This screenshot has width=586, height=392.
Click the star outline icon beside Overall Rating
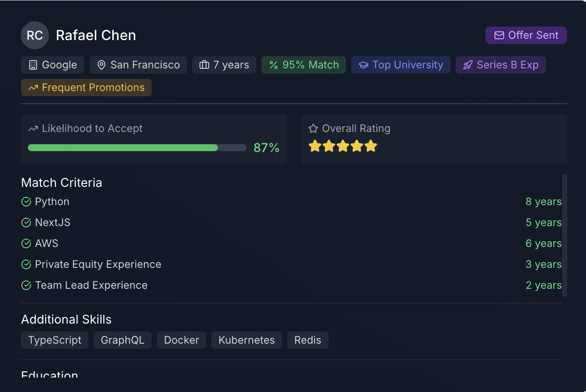(x=313, y=128)
